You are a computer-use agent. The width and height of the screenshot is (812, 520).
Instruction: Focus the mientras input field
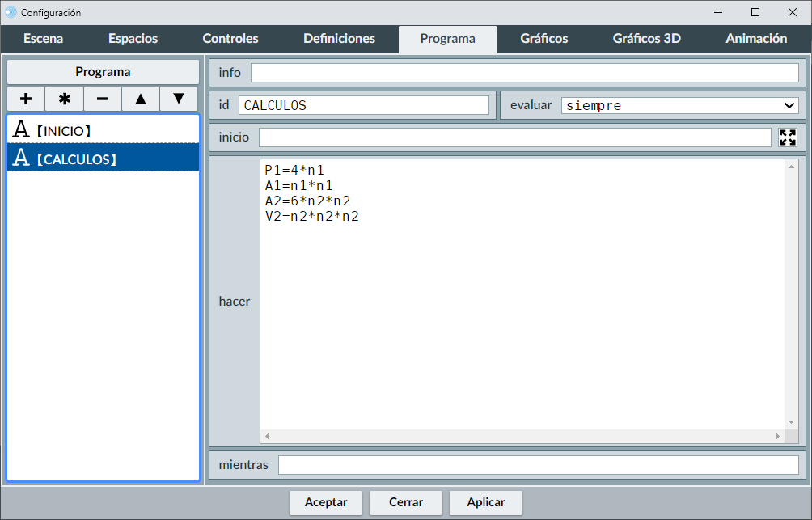(538, 465)
